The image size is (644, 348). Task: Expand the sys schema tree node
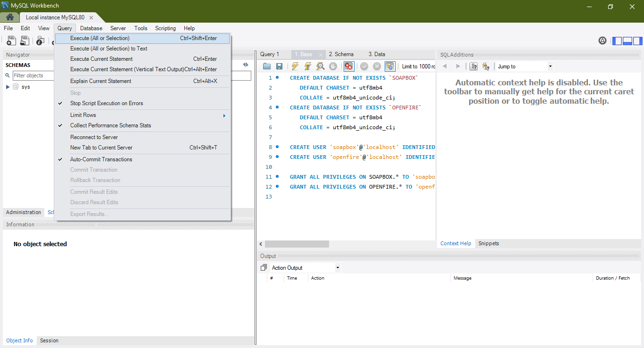(x=8, y=87)
